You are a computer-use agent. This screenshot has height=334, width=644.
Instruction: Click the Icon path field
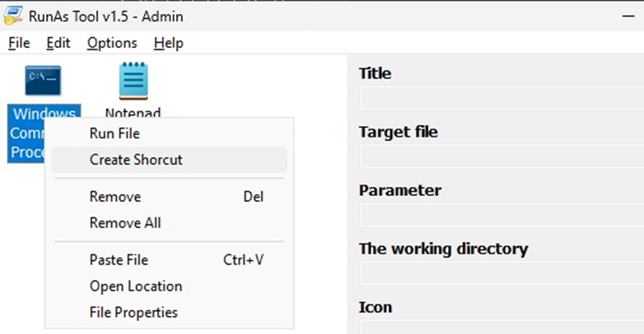pyautogui.click(x=502, y=327)
